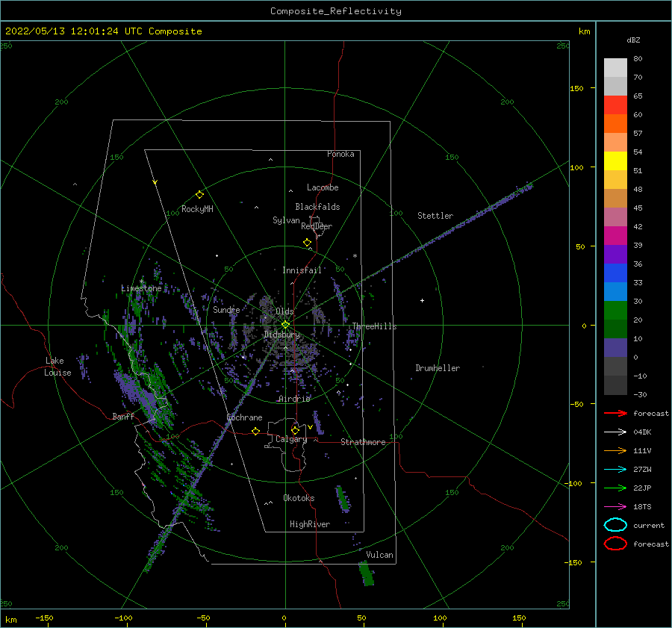Click the Calgary city label
Image resolution: width=672 pixels, height=628 pixels.
pyautogui.click(x=291, y=439)
